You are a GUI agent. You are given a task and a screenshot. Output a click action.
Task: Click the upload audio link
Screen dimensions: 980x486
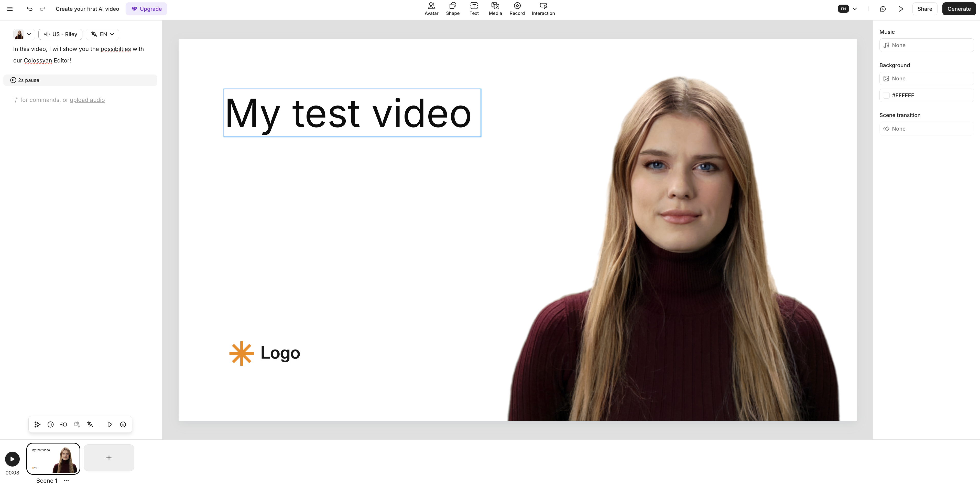[x=87, y=100]
